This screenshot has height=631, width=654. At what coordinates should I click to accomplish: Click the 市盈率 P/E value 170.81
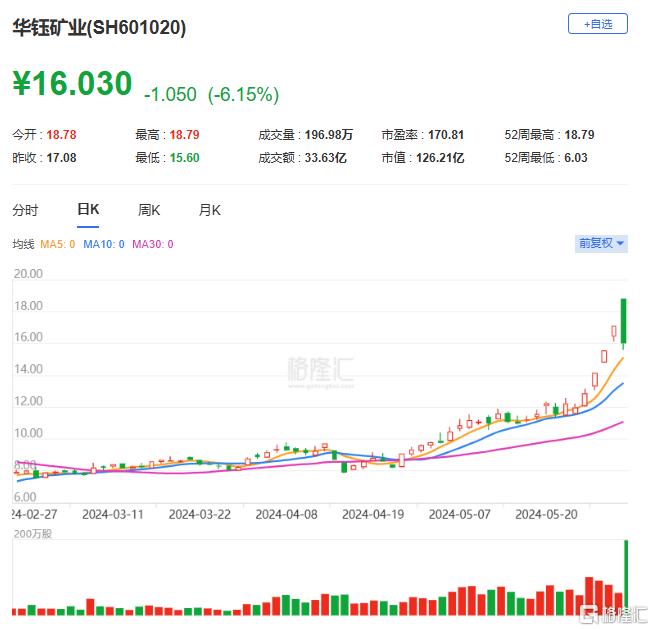tap(446, 135)
